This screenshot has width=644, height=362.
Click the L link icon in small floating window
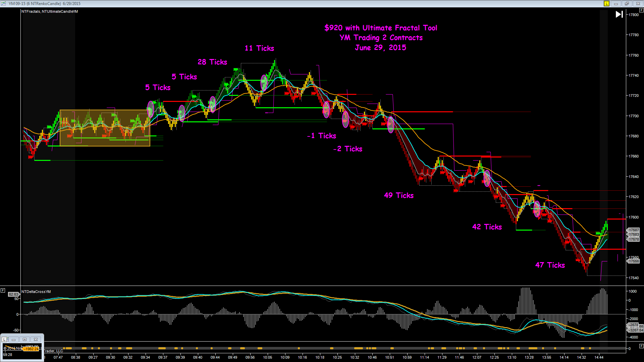pyautogui.click(x=5, y=340)
